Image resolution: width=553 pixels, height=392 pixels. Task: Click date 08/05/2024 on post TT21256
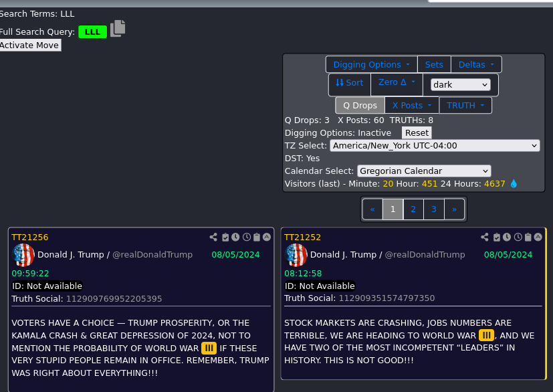coord(235,255)
